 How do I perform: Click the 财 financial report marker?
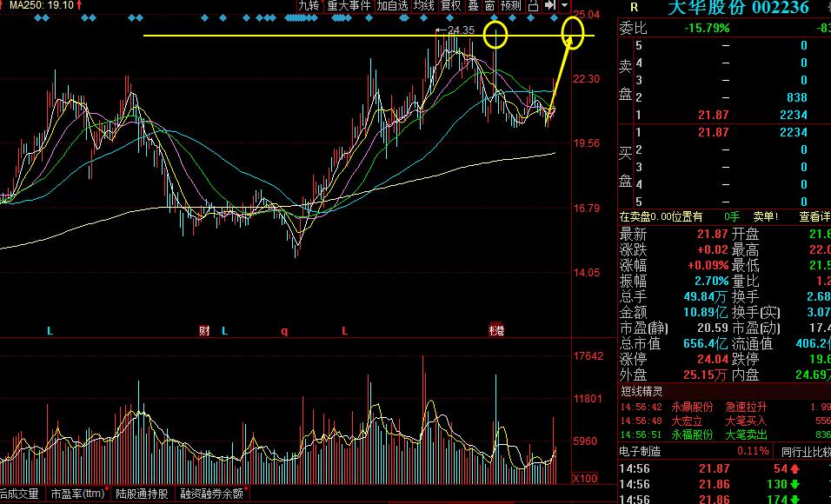pos(204,331)
